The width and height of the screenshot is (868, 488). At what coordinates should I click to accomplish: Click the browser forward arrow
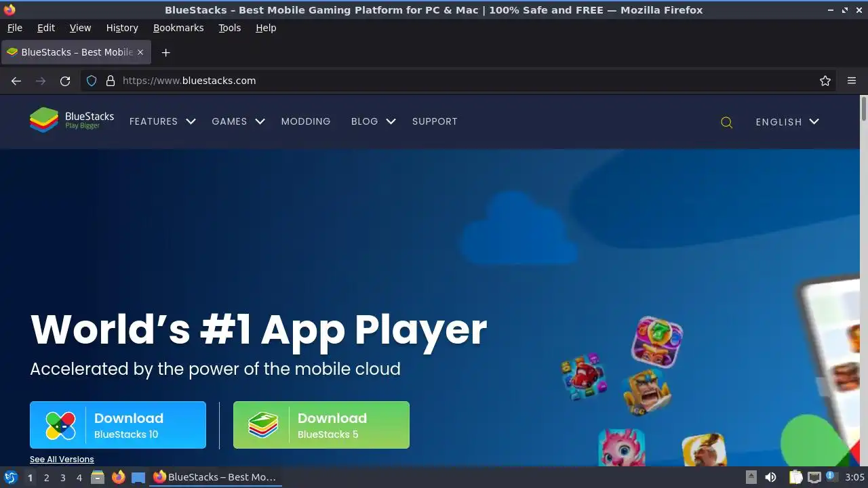[x=41, y=81]
